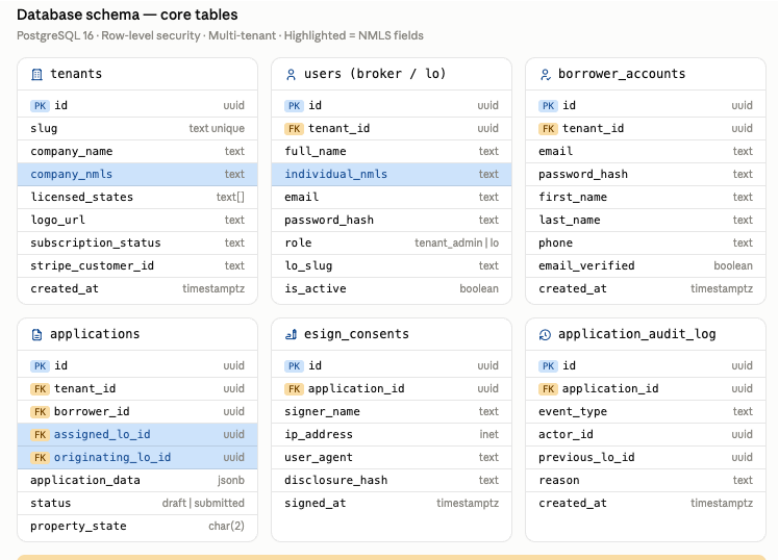Click FK badge beside audit log application_id
779x560 pixels.
coord(548,389)
